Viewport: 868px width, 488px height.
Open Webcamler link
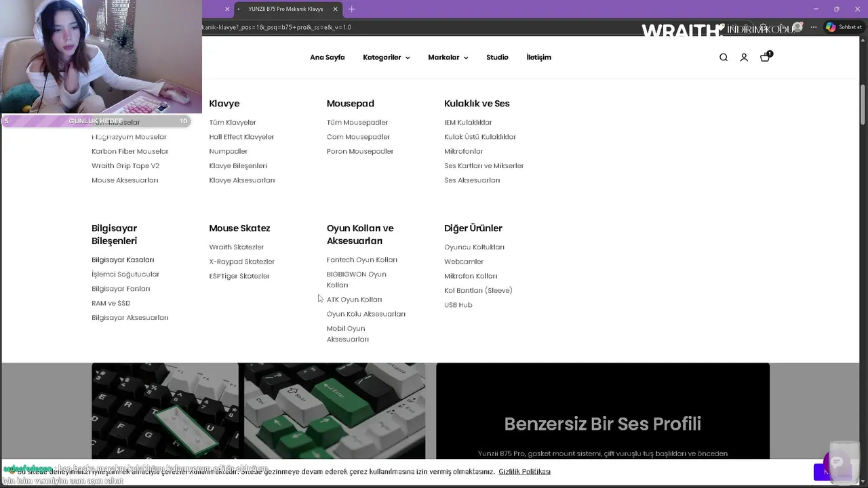pyautogui.click(x=464, y=262)
